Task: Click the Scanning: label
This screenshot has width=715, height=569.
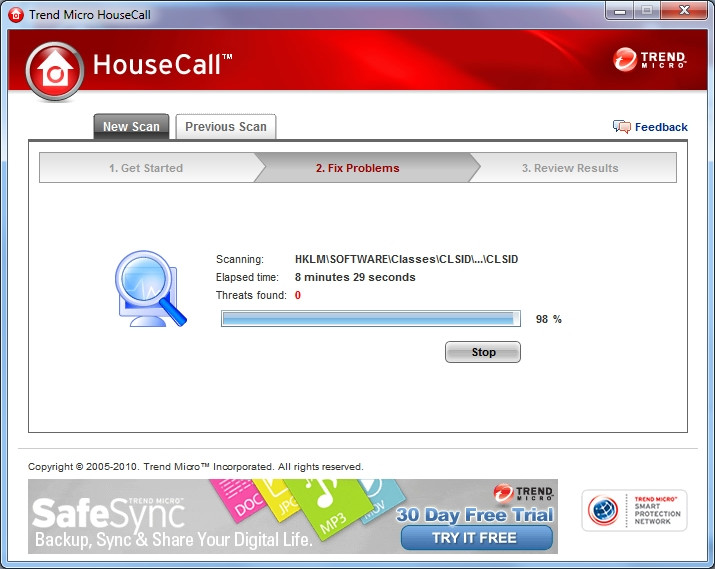Action: tap(240, 259)
